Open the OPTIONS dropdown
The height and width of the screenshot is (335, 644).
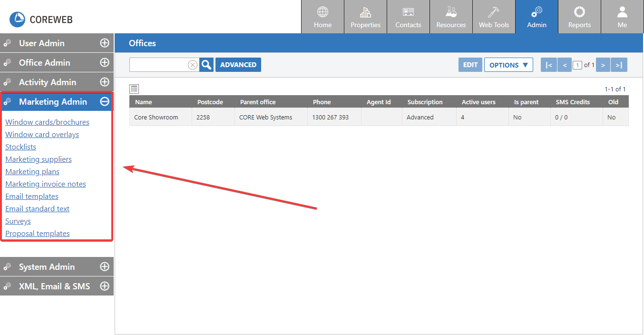pyautogui.click(x=508, y=65)
